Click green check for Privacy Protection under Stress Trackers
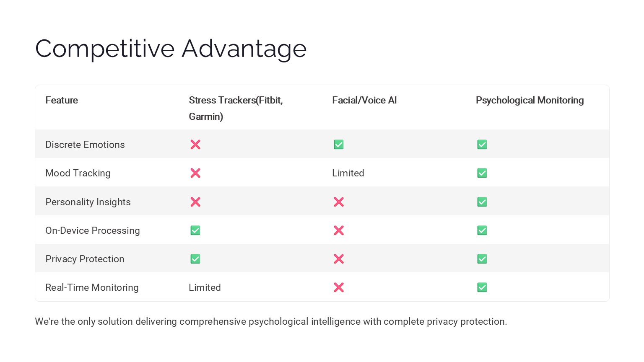This screenshot has height=362, width=644. 195,259
